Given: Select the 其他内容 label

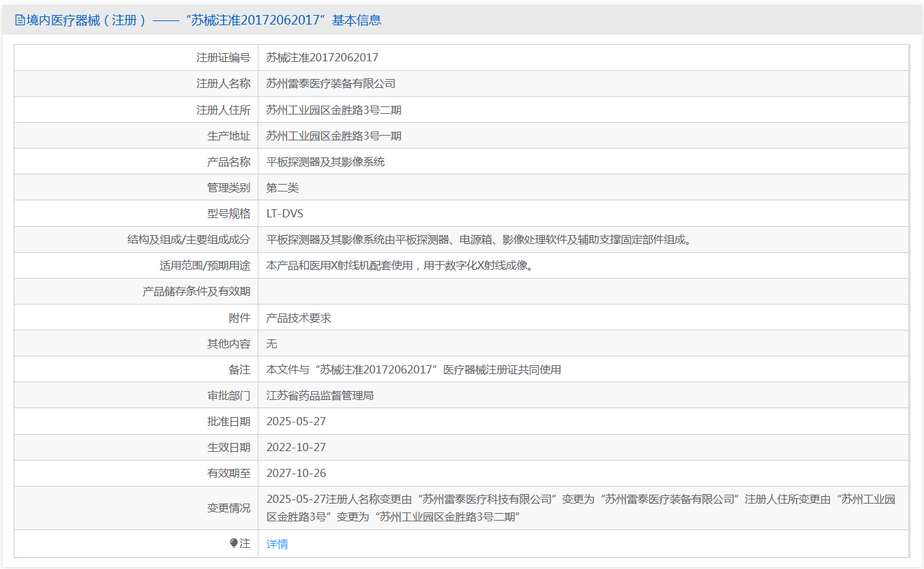Looking at the screenshot, I should pos(229,343).
